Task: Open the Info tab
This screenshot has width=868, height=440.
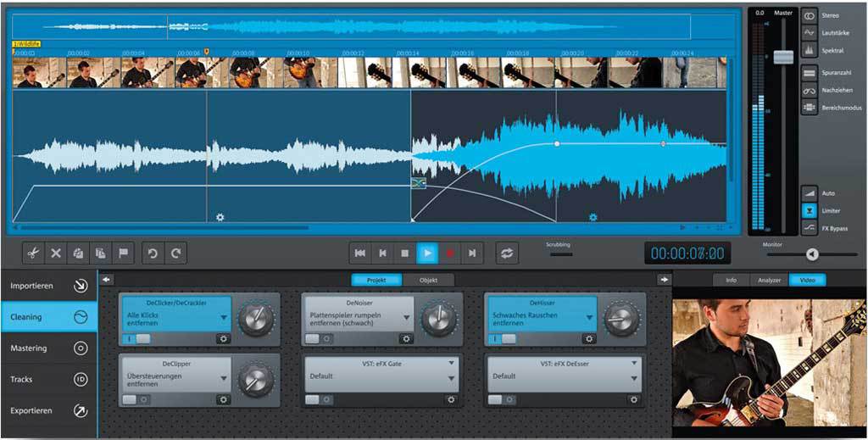Action: 732,280
